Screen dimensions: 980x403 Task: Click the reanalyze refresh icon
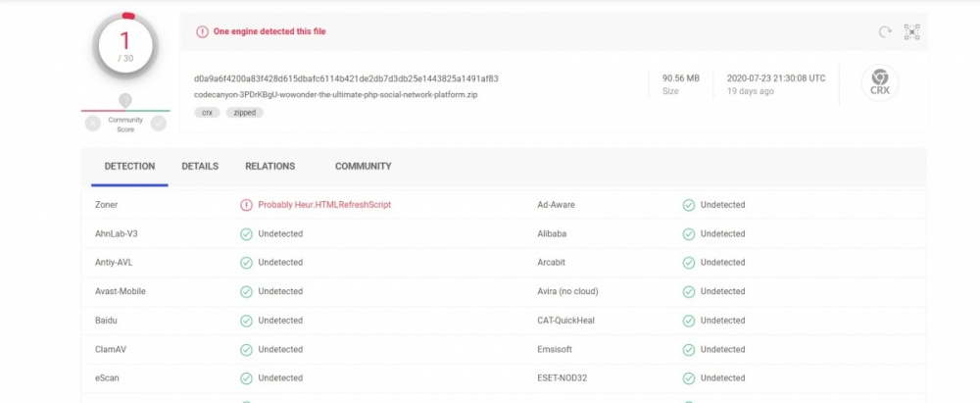[884, 32]
